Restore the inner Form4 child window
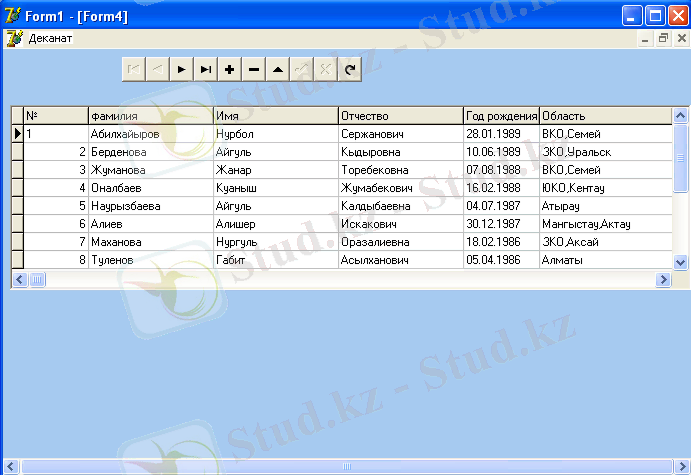The image size is (691, 475). (664, 39)
